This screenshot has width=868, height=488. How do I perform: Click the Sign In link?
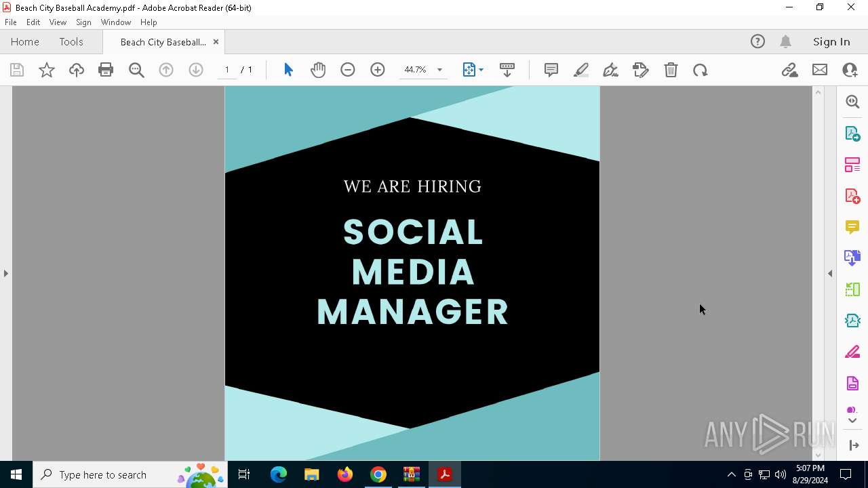[831, 41]
